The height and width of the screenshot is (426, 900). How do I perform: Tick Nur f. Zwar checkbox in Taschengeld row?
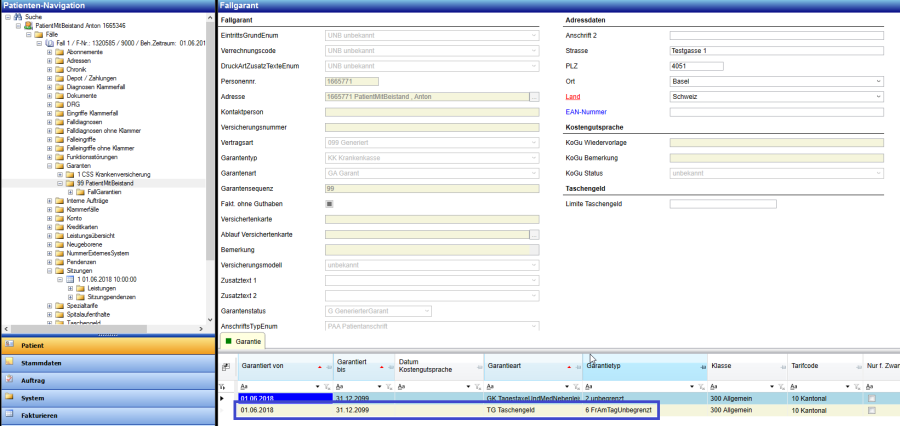[x=872, y=410]
